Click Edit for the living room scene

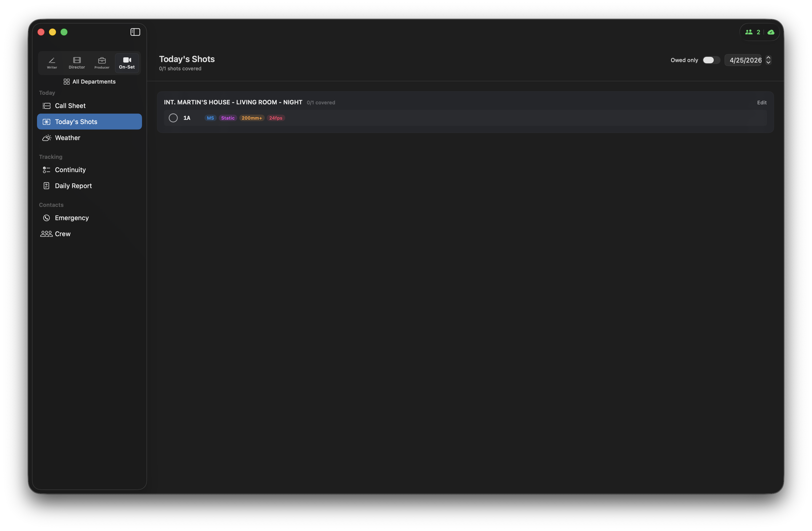761,103
